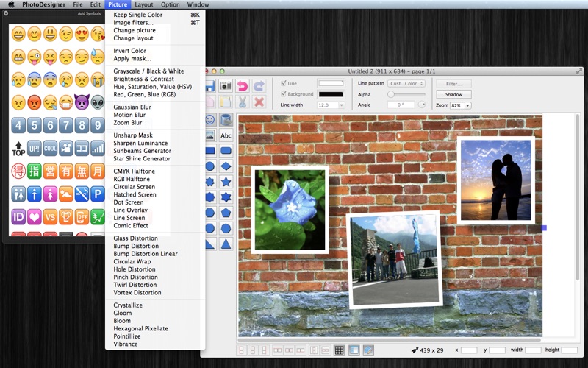Click the red X delete icon

click(x=259, y=102)
